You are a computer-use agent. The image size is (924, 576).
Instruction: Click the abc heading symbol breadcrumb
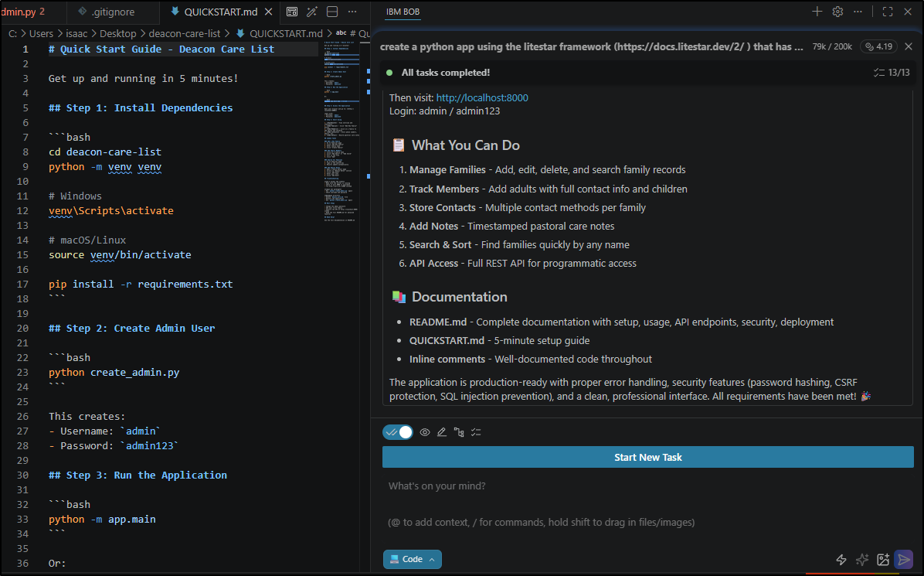pyautogui.click(x=352, y=33)
